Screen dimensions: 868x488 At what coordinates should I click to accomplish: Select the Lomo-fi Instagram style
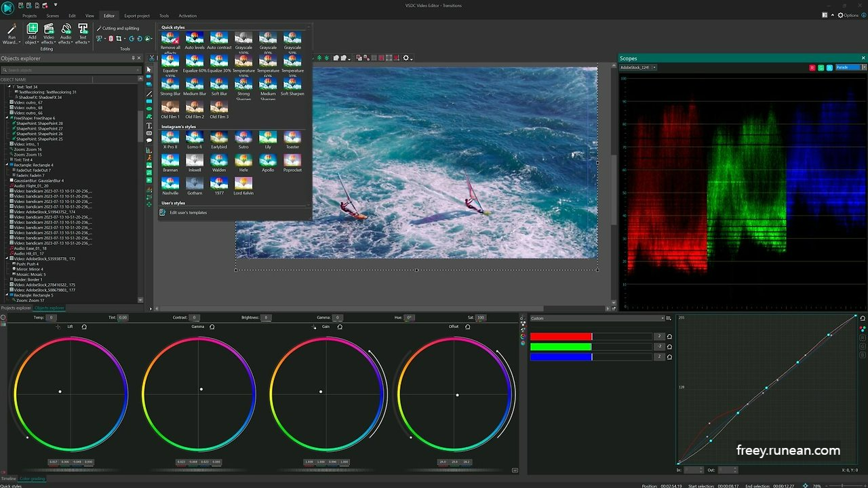194,138
